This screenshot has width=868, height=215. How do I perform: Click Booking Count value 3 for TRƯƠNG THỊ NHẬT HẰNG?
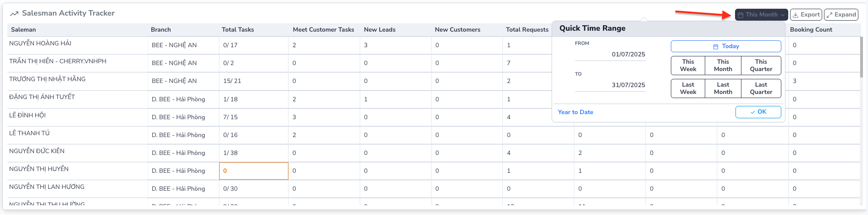click(795, 81)
